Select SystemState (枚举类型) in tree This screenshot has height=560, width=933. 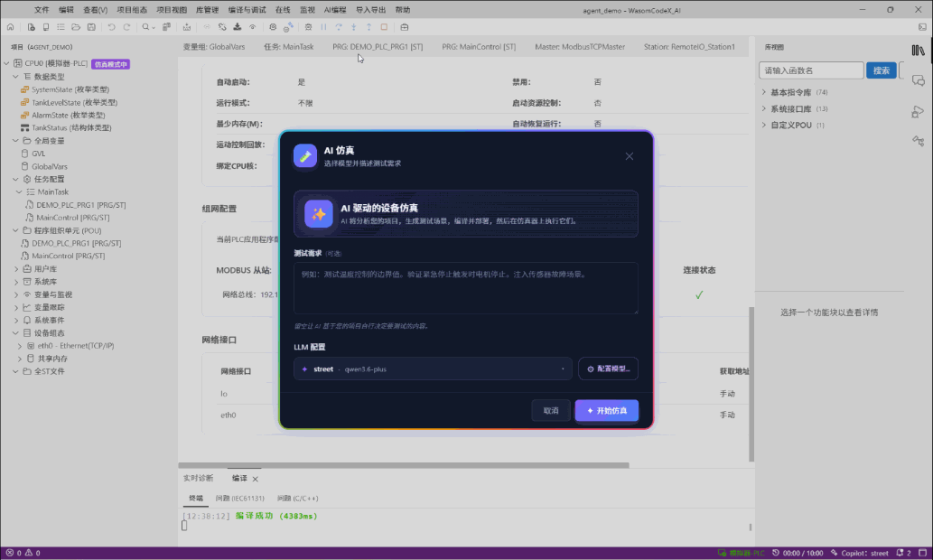(70, 89)
